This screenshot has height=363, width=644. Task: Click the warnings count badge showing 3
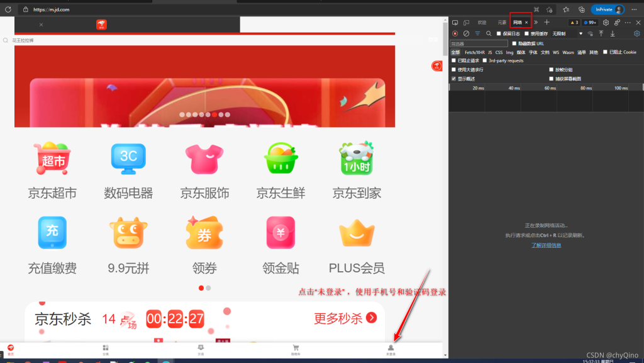click(x=574, y=23)
